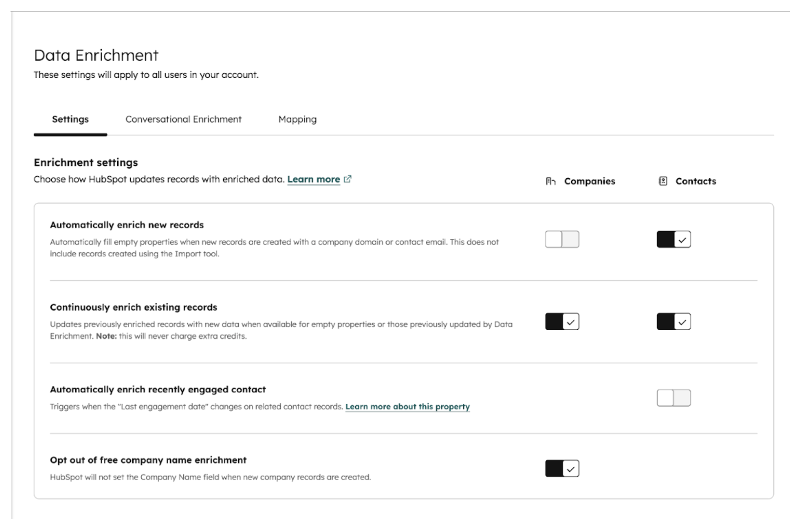This screenshot has height=519, width=812.
Task: Open the Learn more enrichment link
Action: tap(314, 180)
